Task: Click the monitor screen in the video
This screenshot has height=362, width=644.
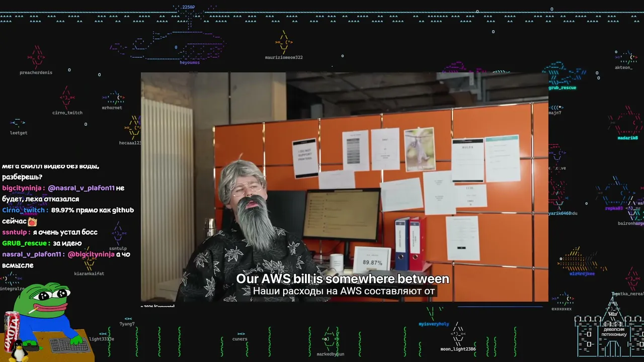Action: 342,215
